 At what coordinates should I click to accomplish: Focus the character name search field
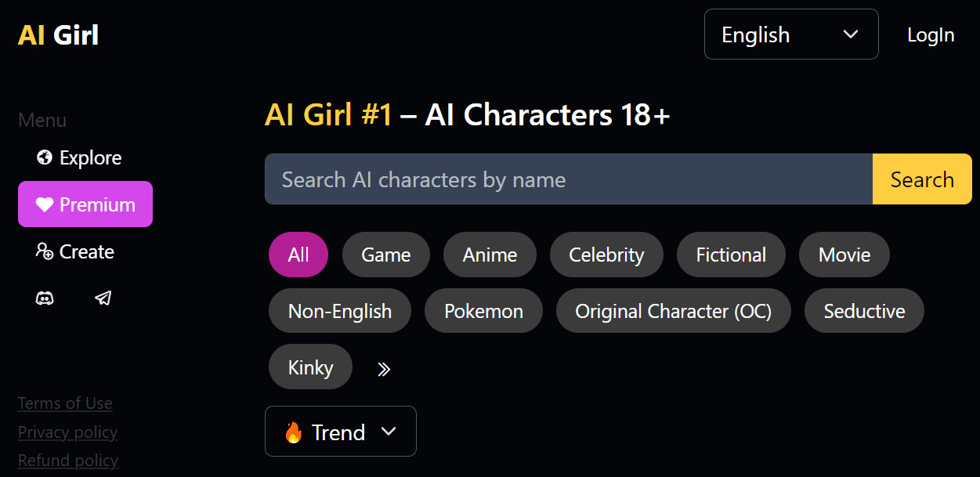[568, 179]
